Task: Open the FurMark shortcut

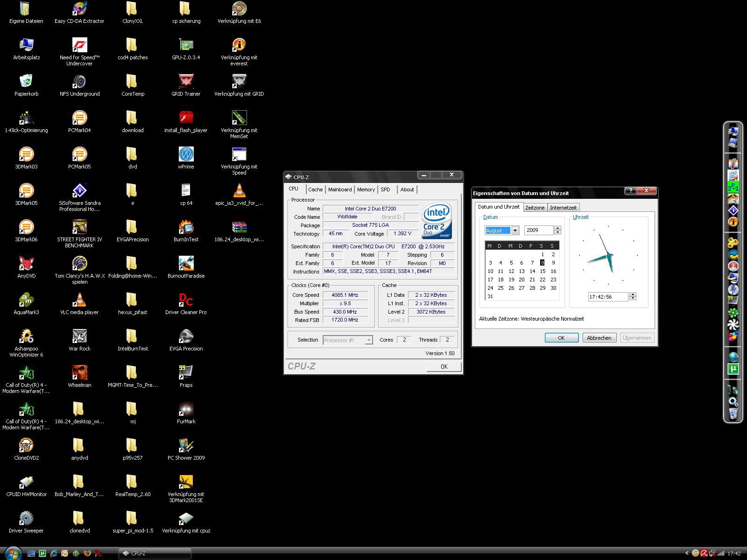Action: coord(186,413)
